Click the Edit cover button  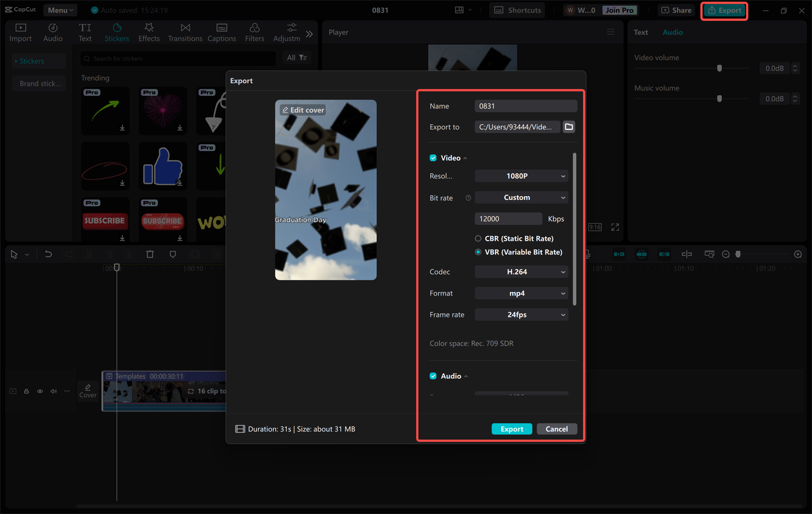(303, 110)
